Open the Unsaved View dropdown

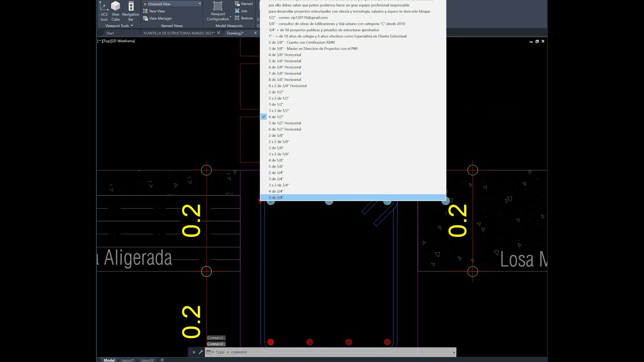tap(172, 4)
